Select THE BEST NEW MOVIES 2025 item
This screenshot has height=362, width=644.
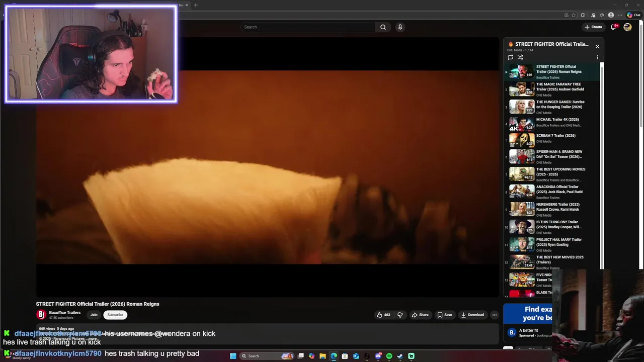pyautogui.click(x=553, y=262)
